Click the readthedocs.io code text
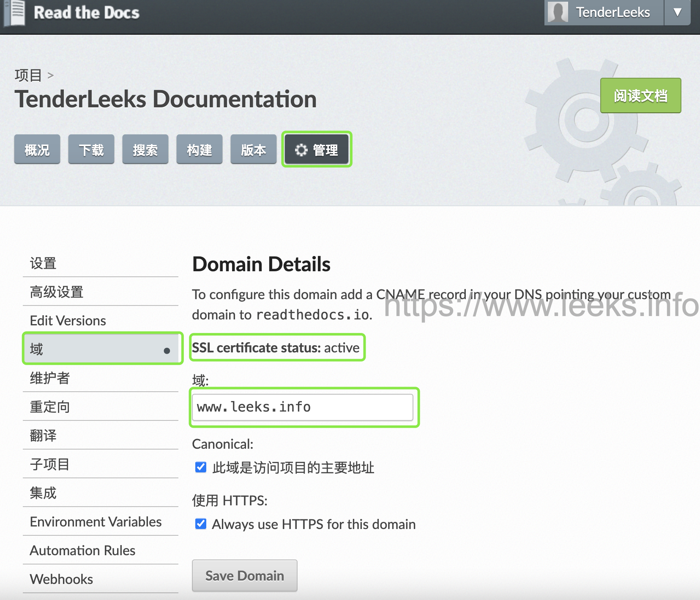700x600 pixels. pos(312,315)
